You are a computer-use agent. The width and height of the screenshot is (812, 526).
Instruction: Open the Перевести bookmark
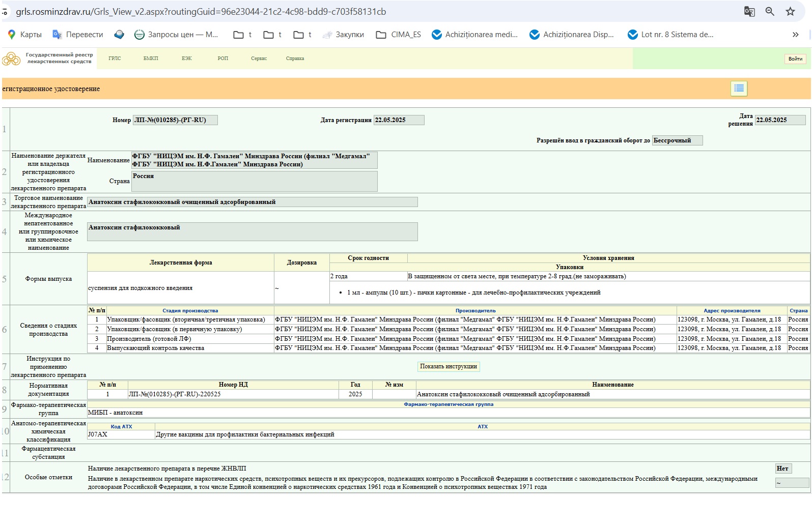click(78, 35)
